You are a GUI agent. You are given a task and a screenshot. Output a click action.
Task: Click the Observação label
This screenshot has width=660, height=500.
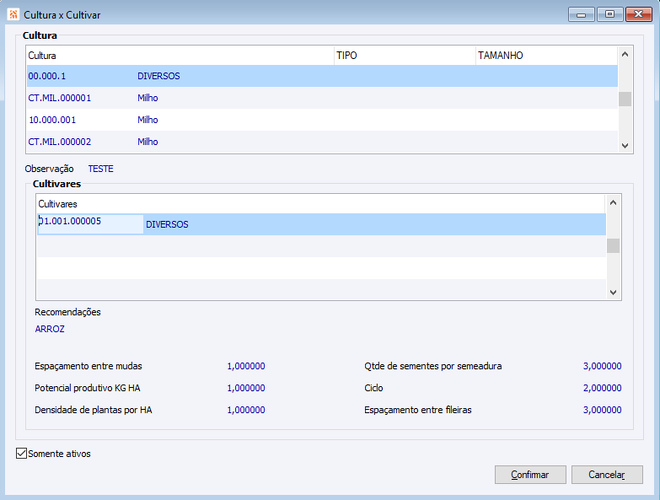tap(49, 169)
